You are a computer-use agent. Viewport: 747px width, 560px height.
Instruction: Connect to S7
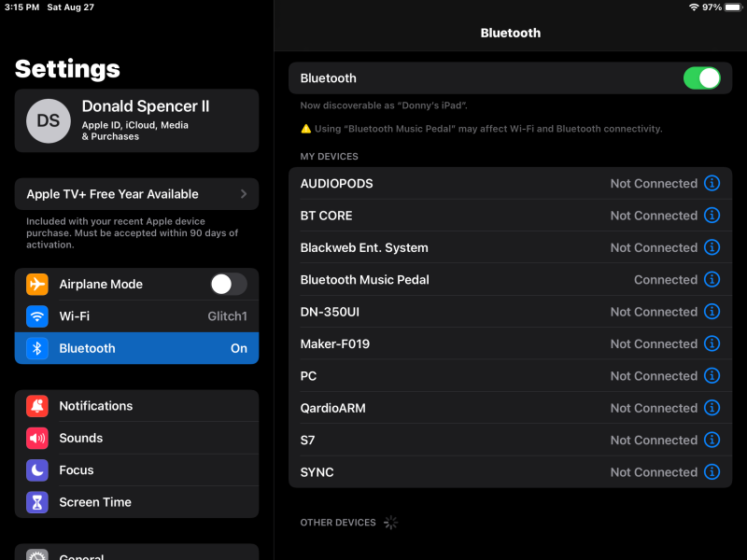(510, 440)
